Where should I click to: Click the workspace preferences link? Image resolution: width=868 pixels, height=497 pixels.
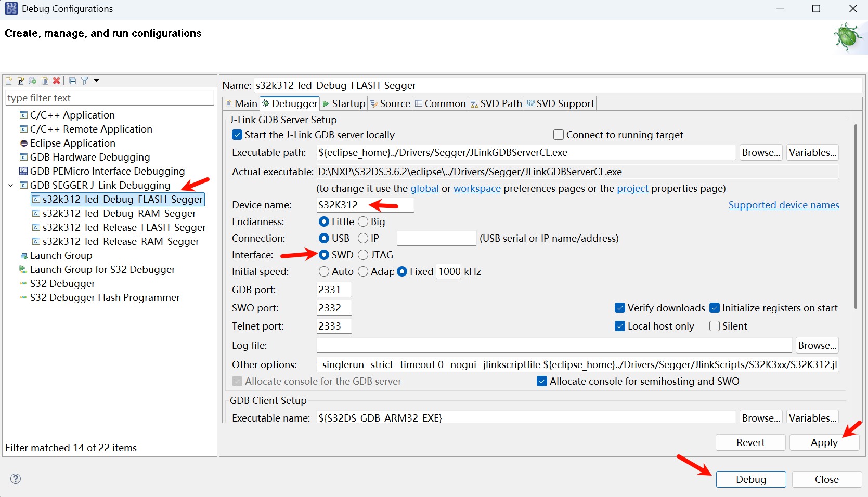(x=477, y=188)
